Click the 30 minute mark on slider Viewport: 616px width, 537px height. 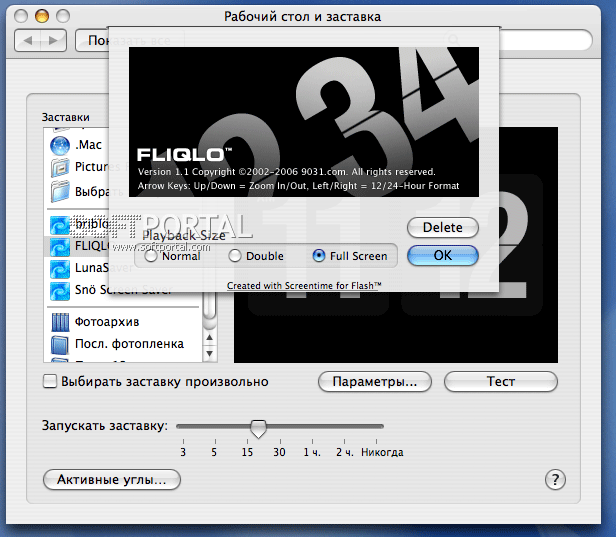(279, 452)
